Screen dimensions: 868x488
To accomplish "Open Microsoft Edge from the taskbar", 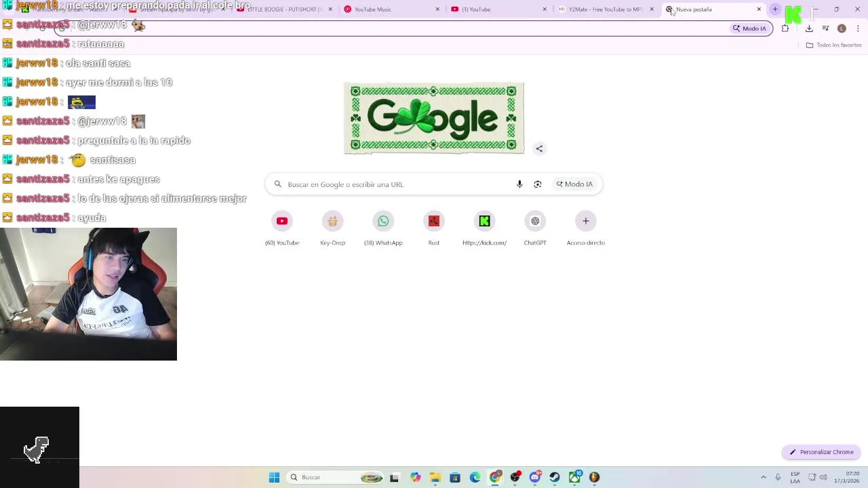I will (x=475, y=477).
